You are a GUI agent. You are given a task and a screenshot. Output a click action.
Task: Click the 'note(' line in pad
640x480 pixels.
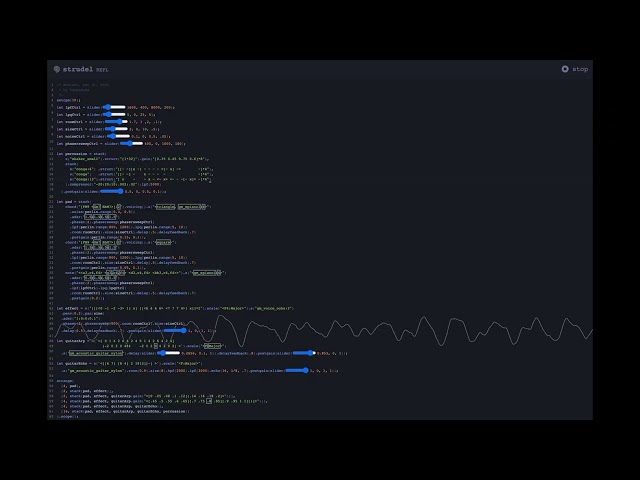click(145, 273)
